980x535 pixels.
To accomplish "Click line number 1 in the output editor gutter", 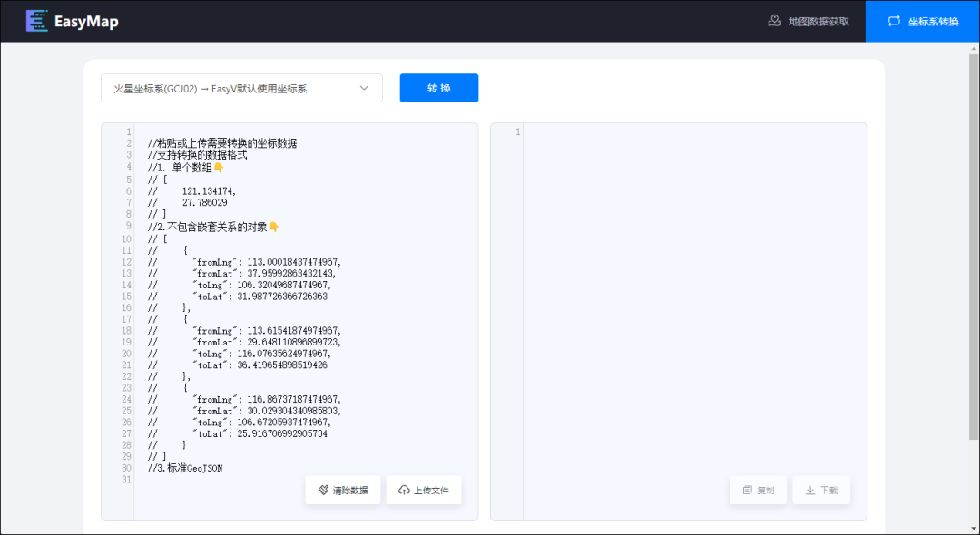I will [x=517, y=131].
